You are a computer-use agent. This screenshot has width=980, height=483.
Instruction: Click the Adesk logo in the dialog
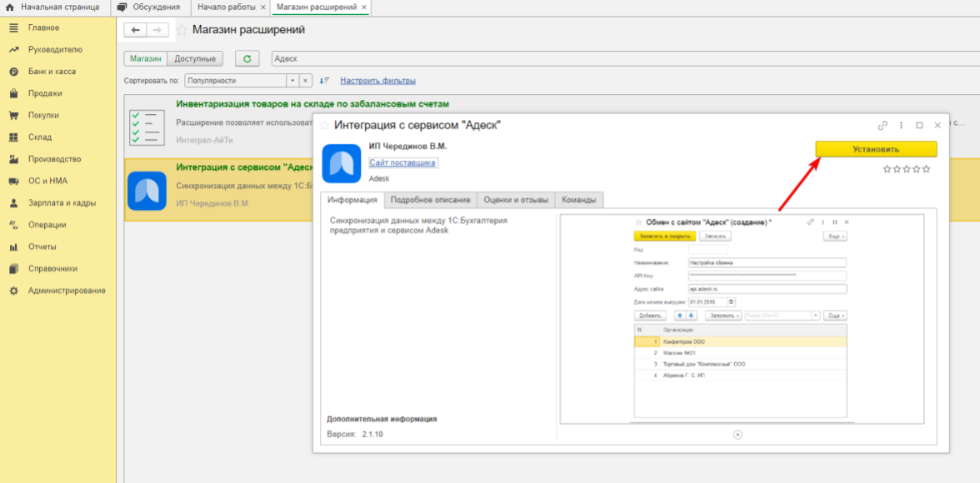click(341, 164)
